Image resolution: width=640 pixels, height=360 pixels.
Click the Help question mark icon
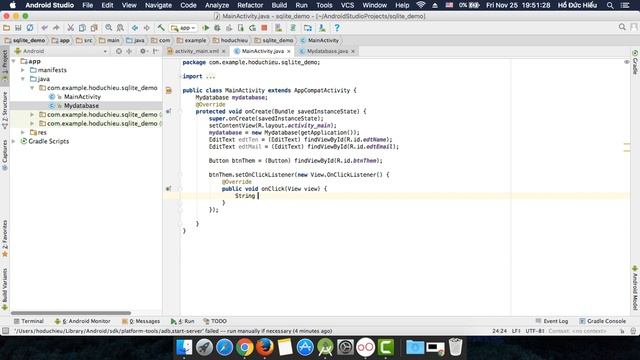337,28
